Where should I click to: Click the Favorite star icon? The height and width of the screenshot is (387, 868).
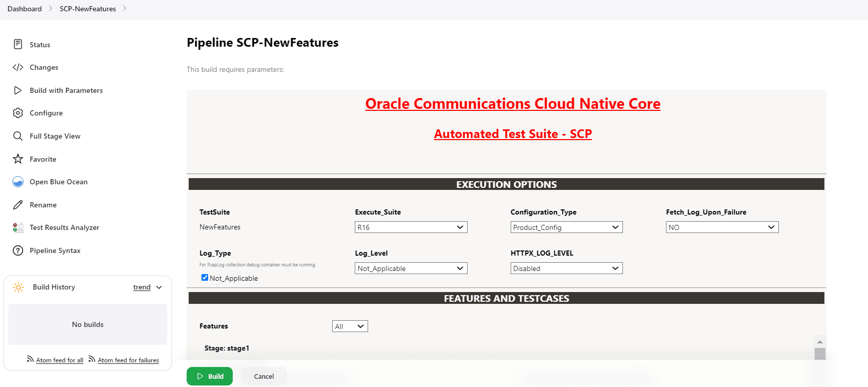[18, 159]
